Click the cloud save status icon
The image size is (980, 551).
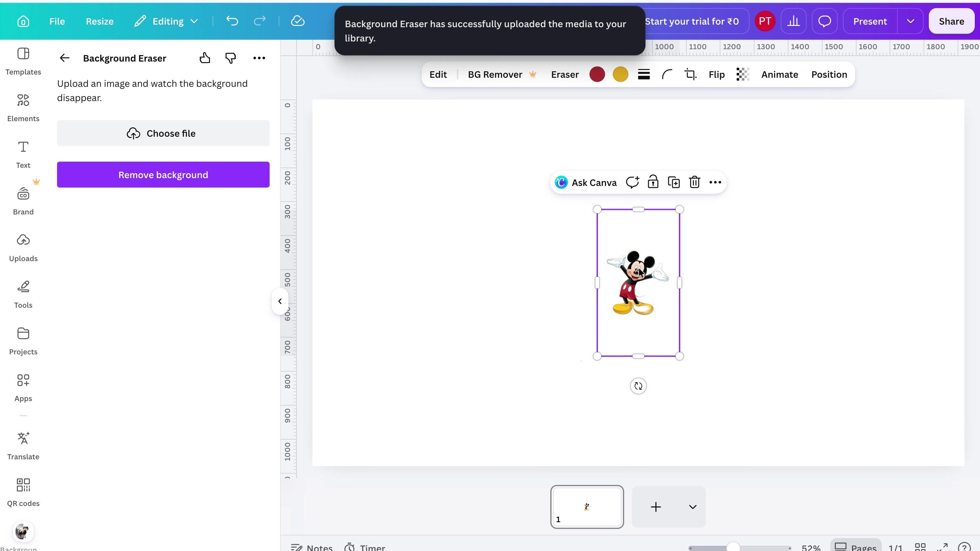[297, 21]
